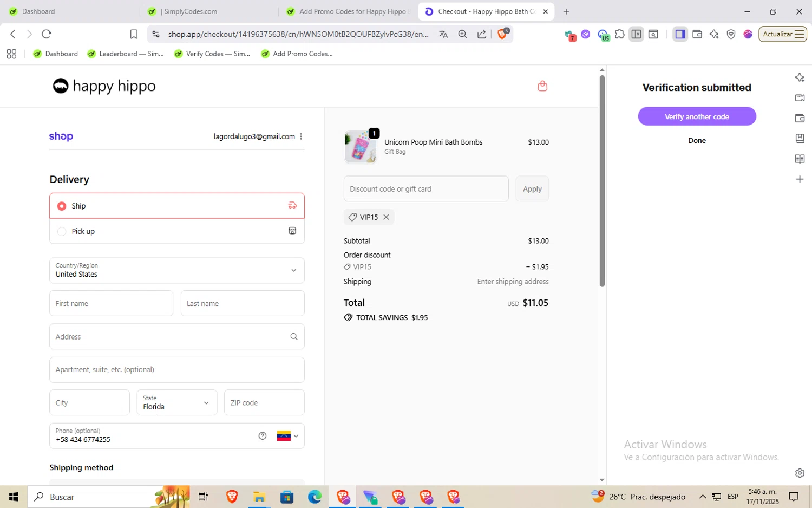Click the Shop pay logo
Screen dimensions: 812x508
click(x=61, y=136)
